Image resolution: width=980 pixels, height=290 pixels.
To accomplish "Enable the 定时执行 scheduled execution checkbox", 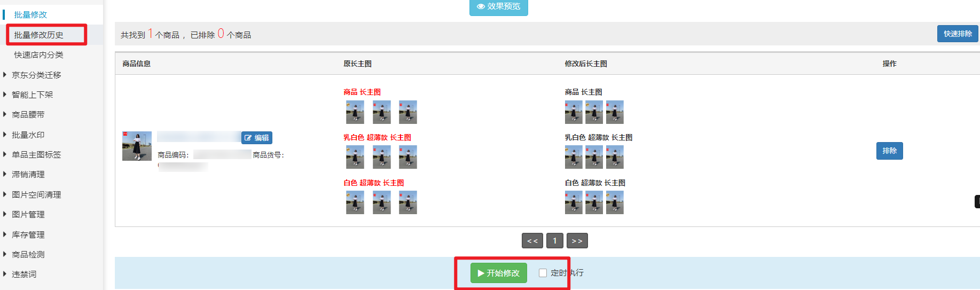I will [x=543, y=273].
